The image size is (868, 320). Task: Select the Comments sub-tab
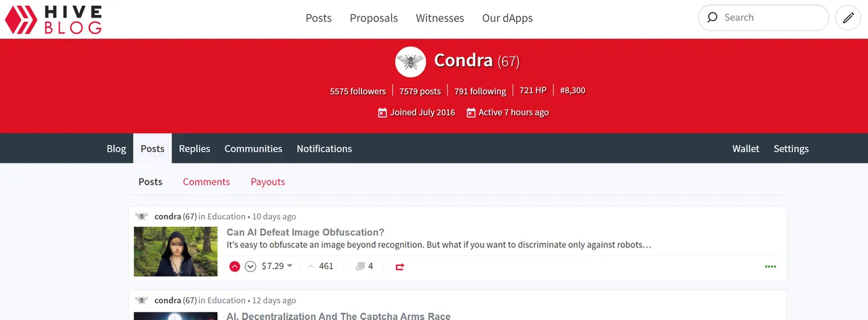tap(206, 182)
